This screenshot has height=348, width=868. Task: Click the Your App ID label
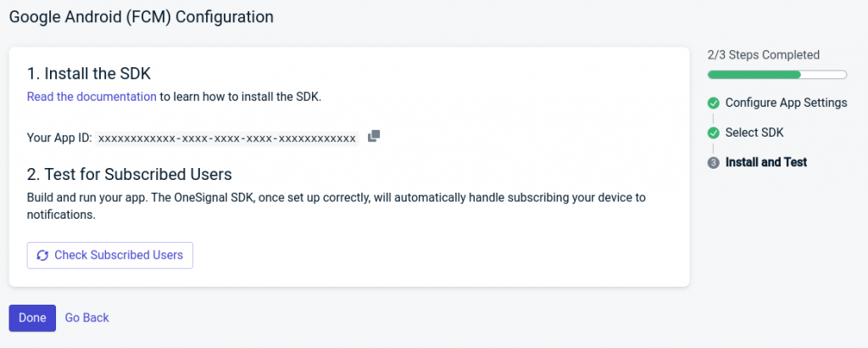pyautogui.click(x=59, y=138)
